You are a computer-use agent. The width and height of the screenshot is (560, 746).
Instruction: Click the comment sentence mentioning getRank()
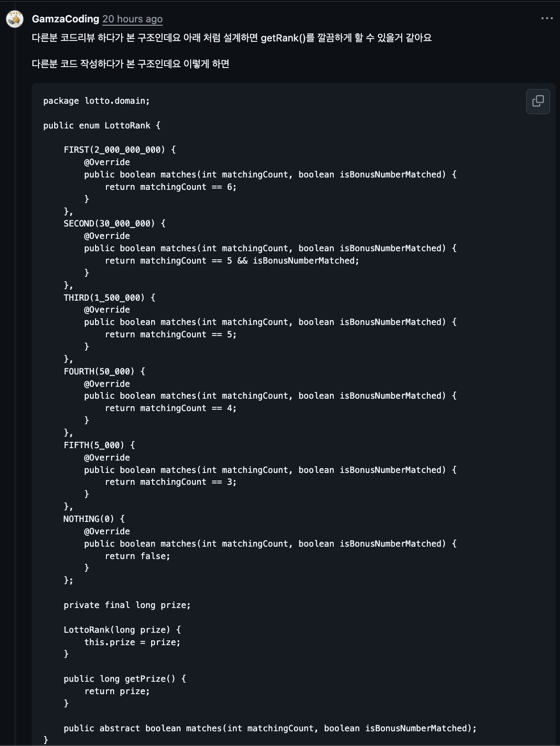point(232,38)
